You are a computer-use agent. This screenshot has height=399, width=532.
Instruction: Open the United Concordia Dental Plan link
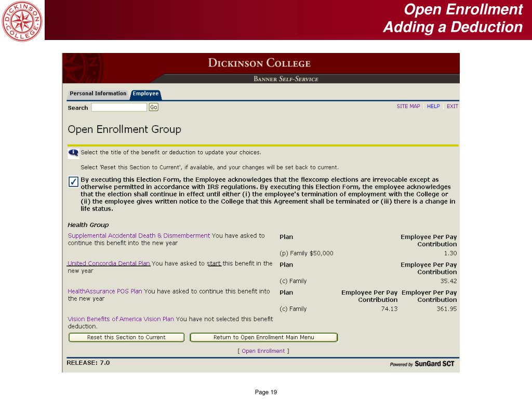109,263
